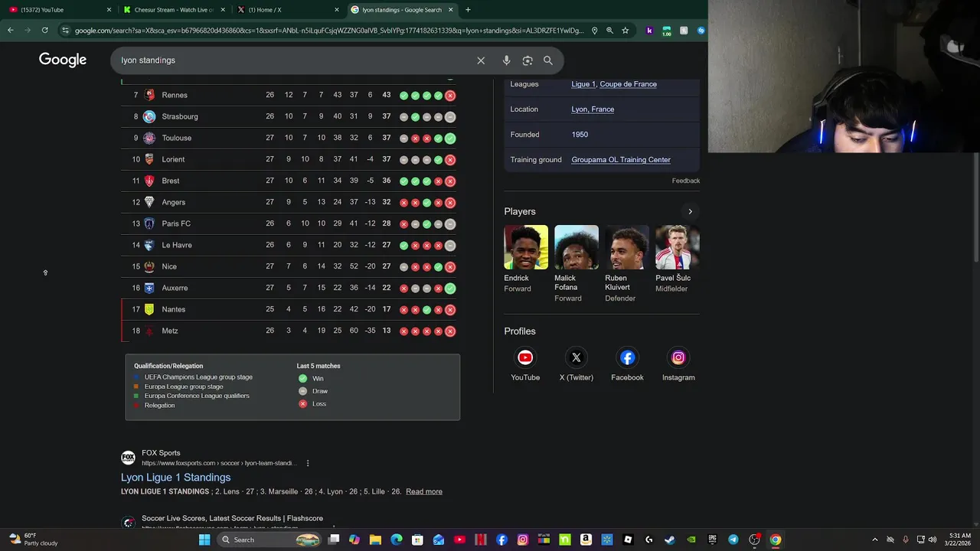Select the Paris FC team name
980x551 pixels.
tap(176, 223)
